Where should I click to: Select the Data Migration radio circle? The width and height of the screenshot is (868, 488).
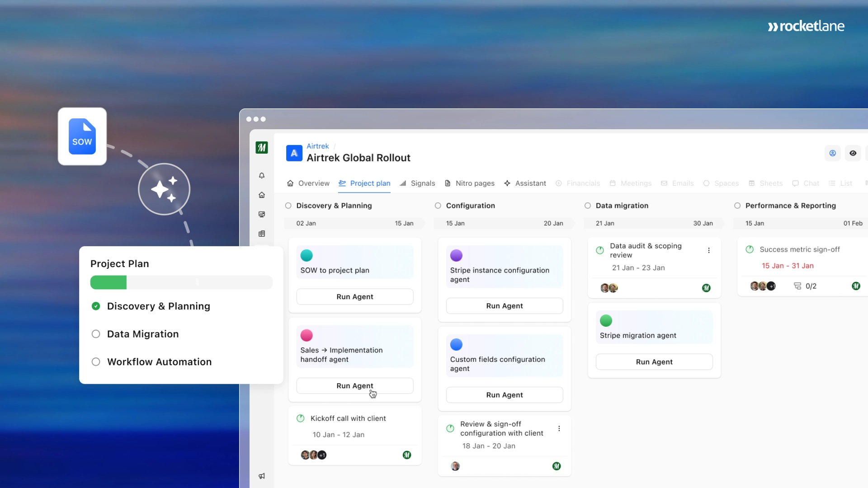[x=96, y=334]
